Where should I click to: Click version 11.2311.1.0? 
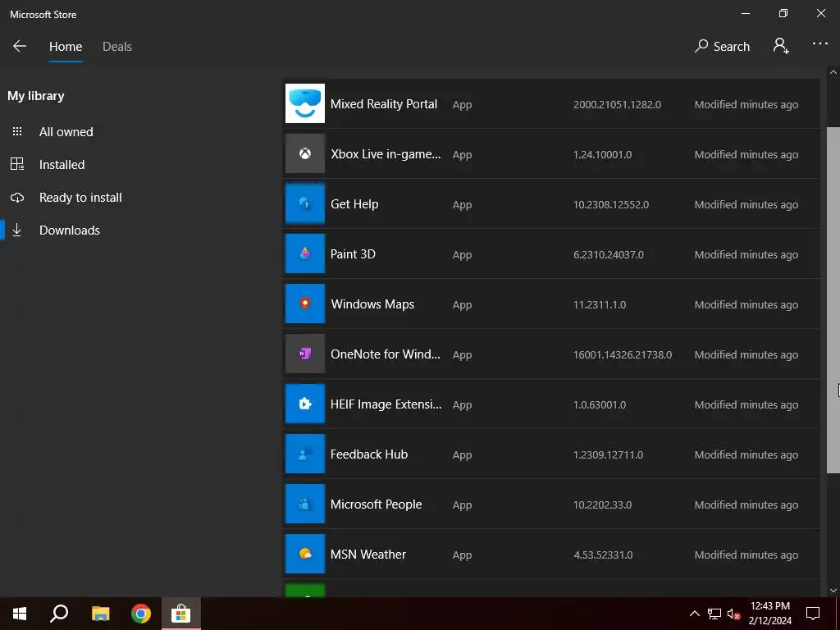pyautogui.click(x=600, y=305)
